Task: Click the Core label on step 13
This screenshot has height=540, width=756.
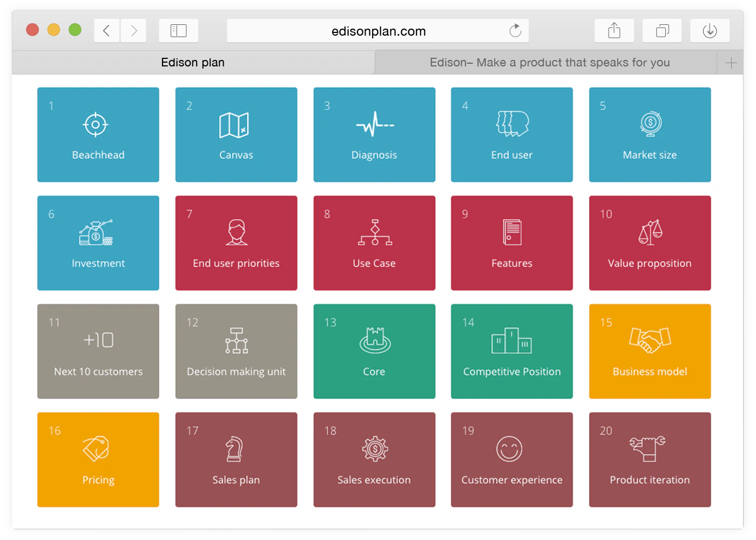Action: [374, 372]
